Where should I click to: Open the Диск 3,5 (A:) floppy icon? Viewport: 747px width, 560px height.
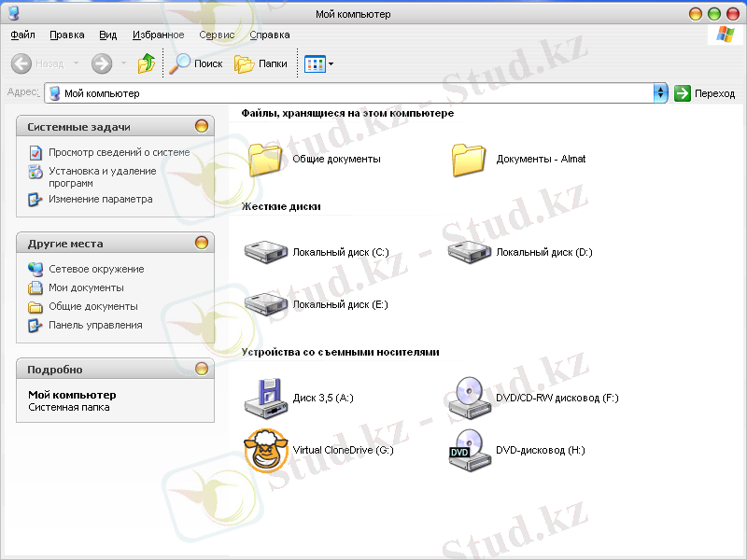click(266, 398)
